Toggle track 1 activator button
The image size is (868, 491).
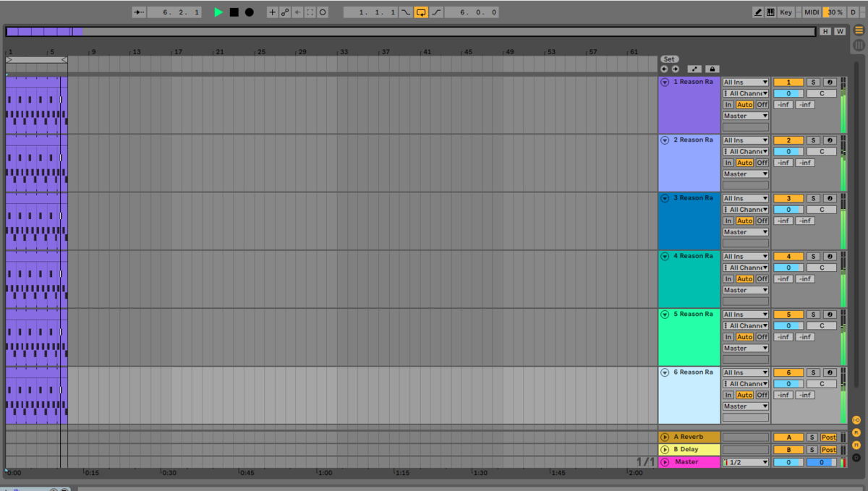pyautogui.click(x=788, y=82)
